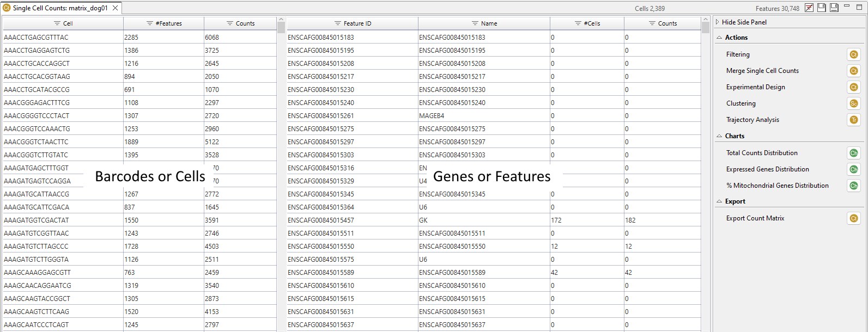
Task: Click the first save floppy disk icon
Action: [822, 8]
